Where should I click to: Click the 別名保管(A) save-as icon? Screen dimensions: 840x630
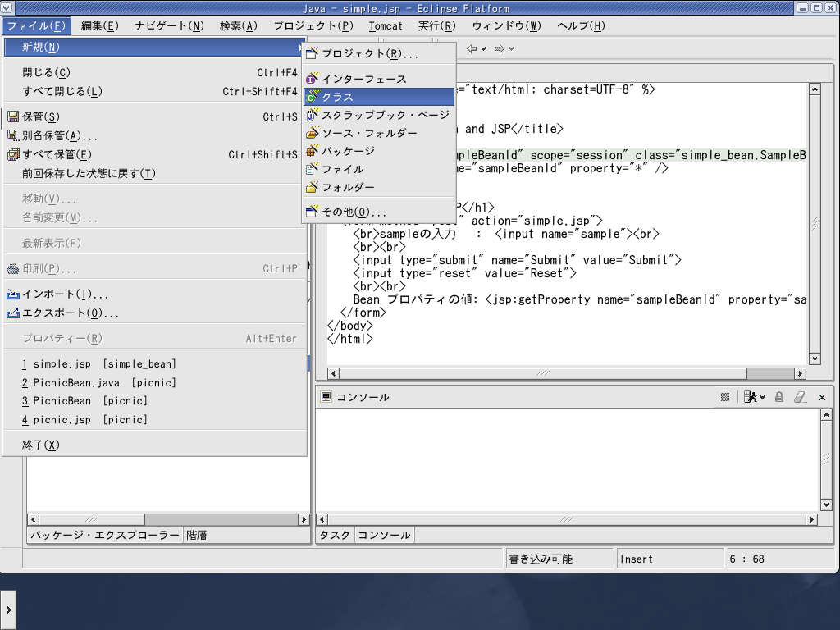(13, 135)
